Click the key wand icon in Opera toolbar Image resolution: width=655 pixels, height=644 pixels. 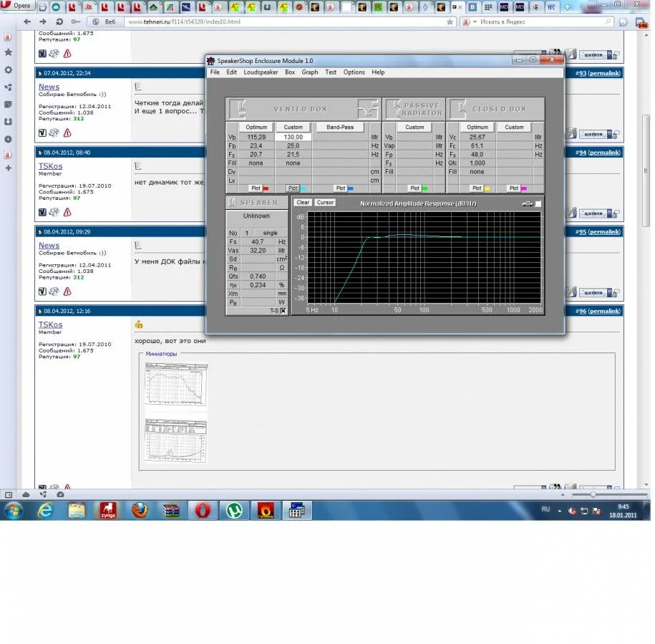(x=75, y=21)
